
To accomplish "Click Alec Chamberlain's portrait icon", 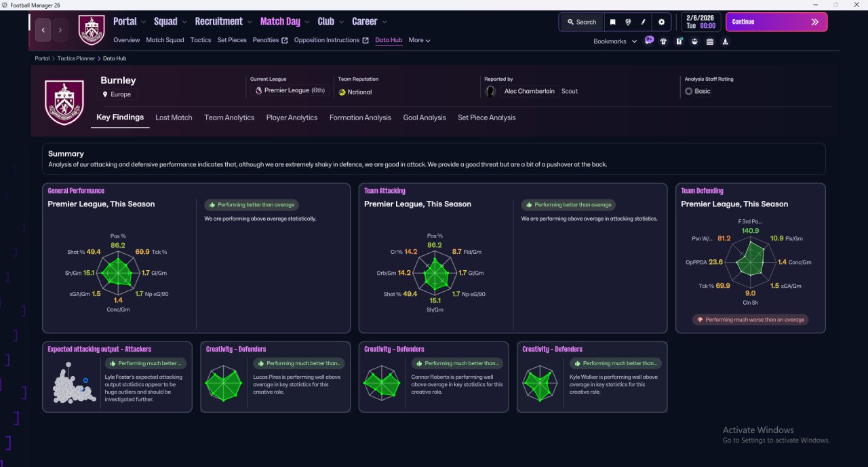I will (x=490, y=91).
